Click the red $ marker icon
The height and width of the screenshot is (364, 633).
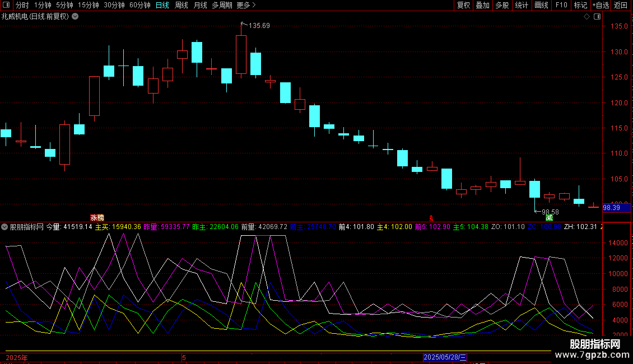(x=431, y=217)
